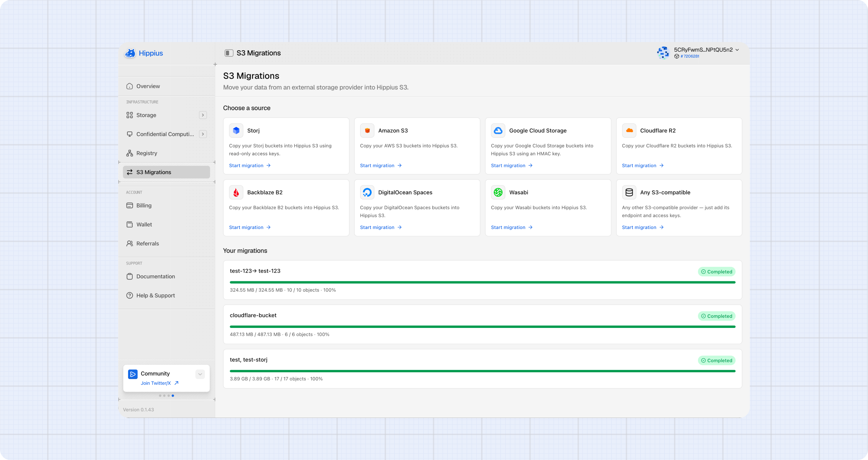Start migration from Any S3-compatible

pyautogui.click(x=642, y=227)
